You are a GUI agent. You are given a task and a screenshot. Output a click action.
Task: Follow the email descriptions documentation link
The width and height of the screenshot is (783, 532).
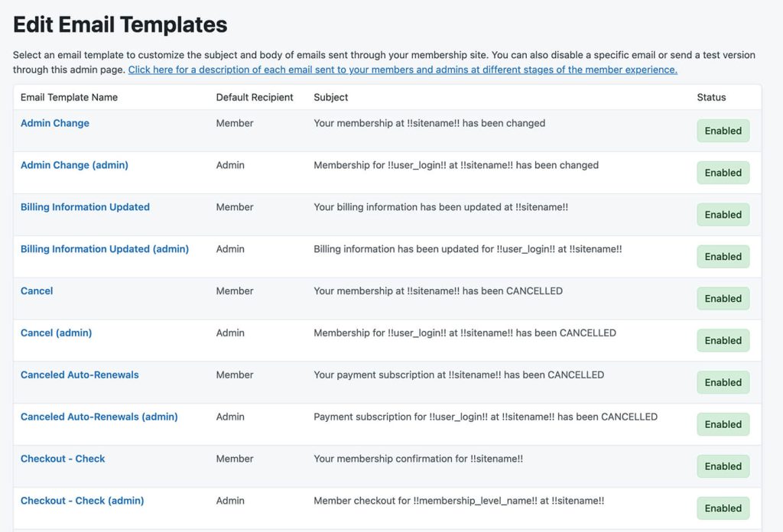coord(402,70)
